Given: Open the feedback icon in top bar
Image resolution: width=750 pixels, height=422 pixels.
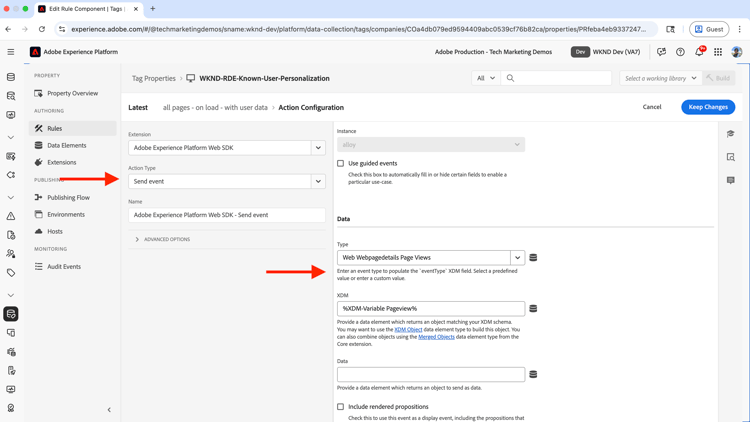Looking at the screenshot, I should click(x=662, y=52).
